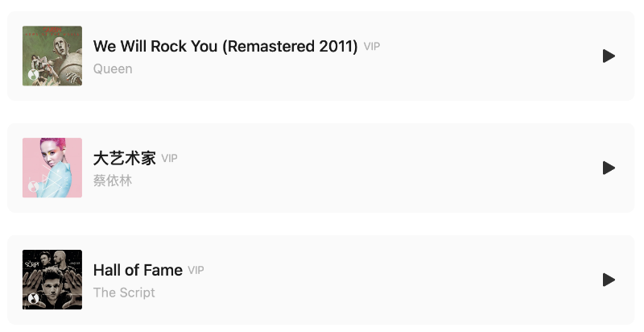
Task: Click music badge on pink 大艺术家 cover
Action: click(x=33, y=188)
